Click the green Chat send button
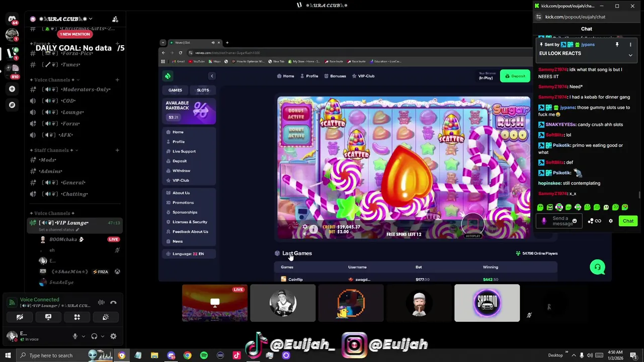 point(628,221)
